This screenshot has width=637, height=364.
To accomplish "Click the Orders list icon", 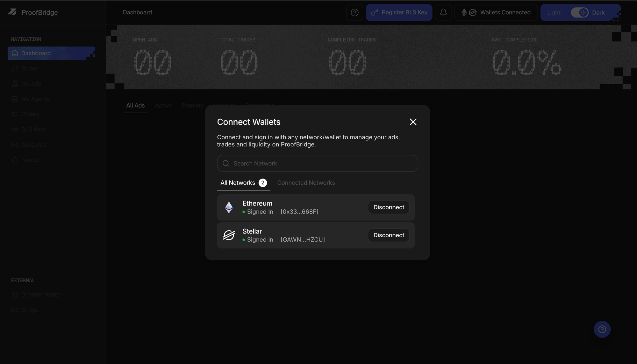I will point(15,114).
